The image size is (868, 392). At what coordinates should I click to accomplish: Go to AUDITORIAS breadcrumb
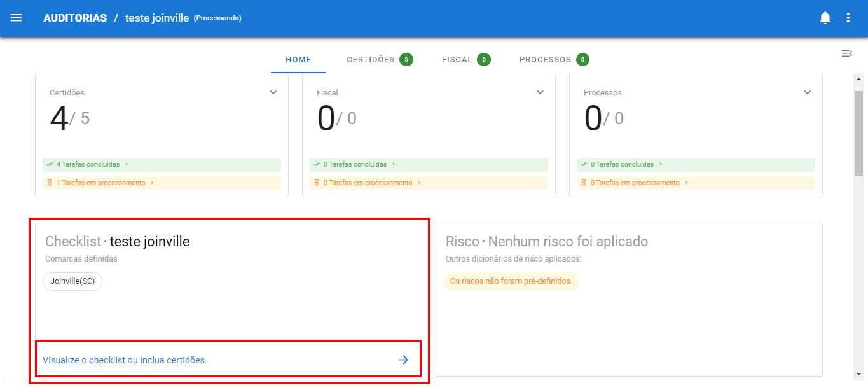coord(75,18)
